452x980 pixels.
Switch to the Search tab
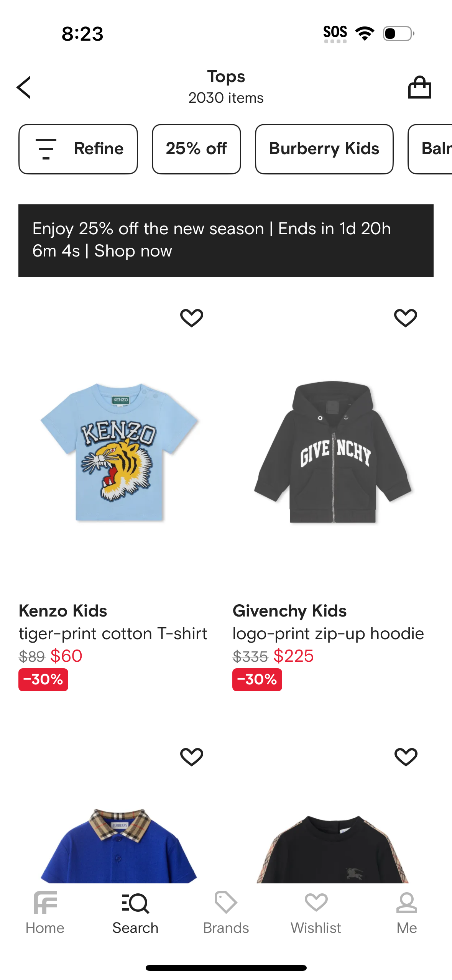[135, 913]
